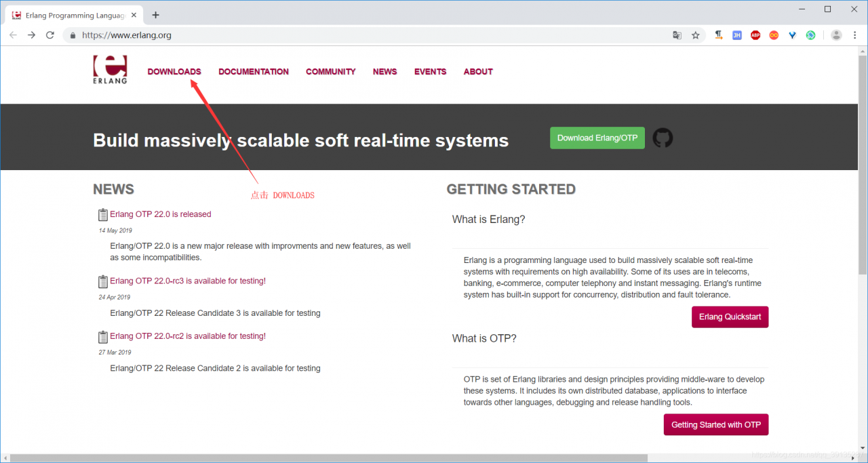The width and height of the screenshot is (868, 463).
Task: Open the Chrome three-dot menu
Action: point(855,35)
